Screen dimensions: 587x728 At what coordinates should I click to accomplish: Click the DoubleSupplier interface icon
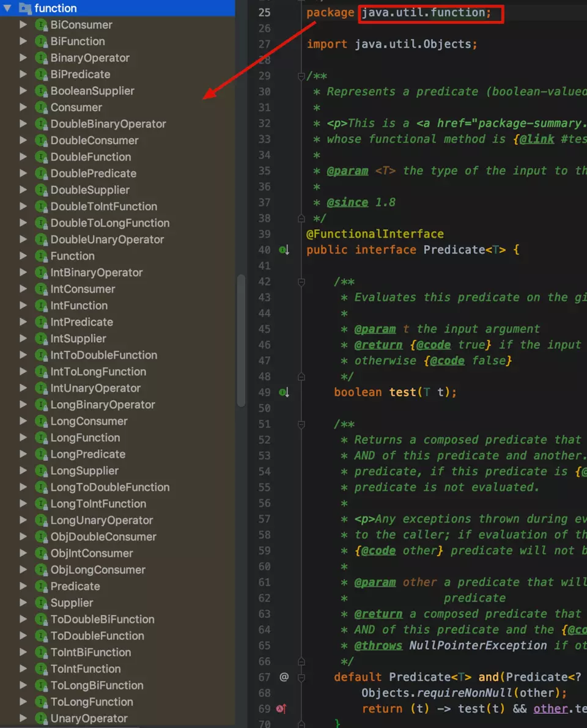click(42, 190)
